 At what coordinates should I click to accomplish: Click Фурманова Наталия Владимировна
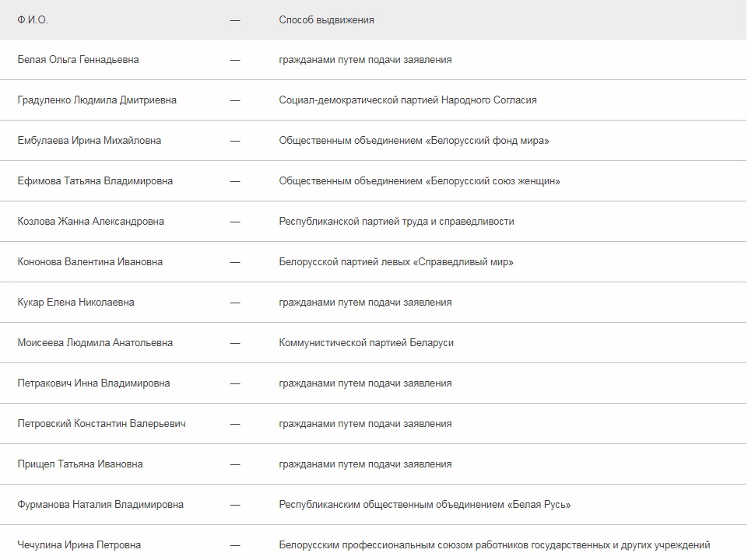(100, 505)
